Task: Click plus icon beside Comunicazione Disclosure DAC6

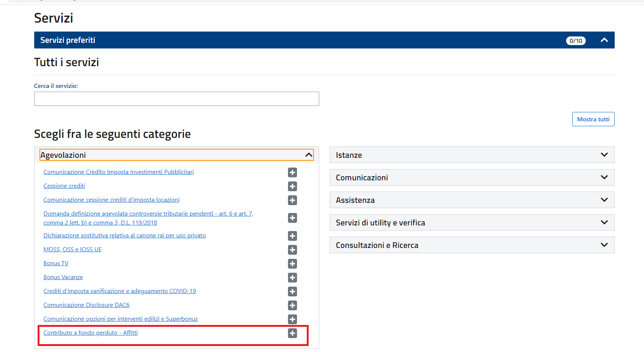Action: tap(292, 305)
